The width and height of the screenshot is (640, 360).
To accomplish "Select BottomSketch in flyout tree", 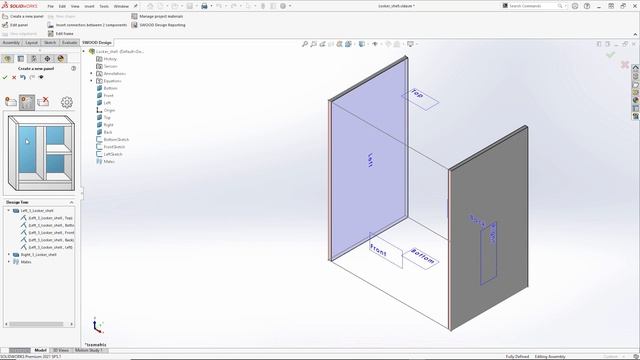I will (112, 140).
